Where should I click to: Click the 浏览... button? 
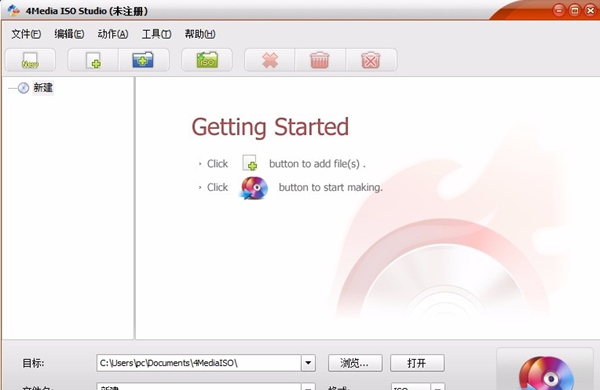coord(355,363)
